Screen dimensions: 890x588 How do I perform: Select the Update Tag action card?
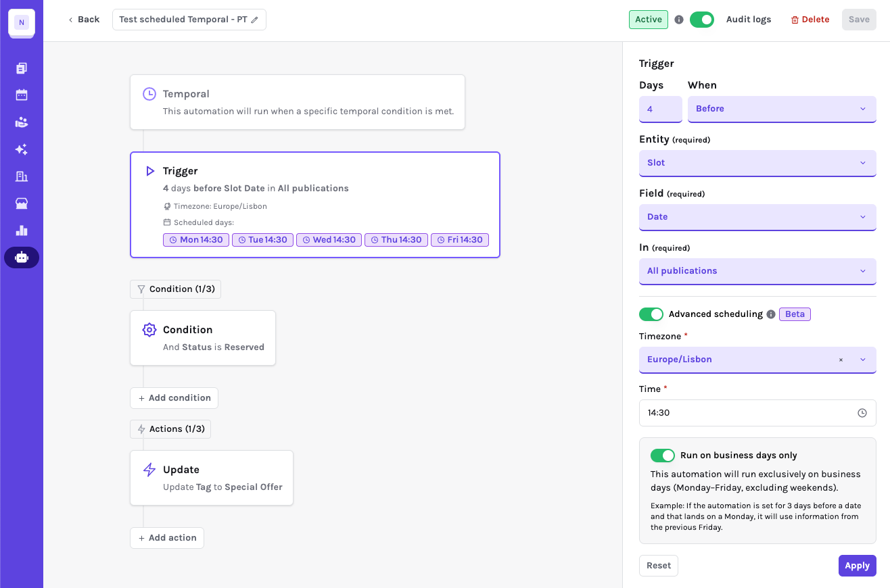[x=212, y=478]
